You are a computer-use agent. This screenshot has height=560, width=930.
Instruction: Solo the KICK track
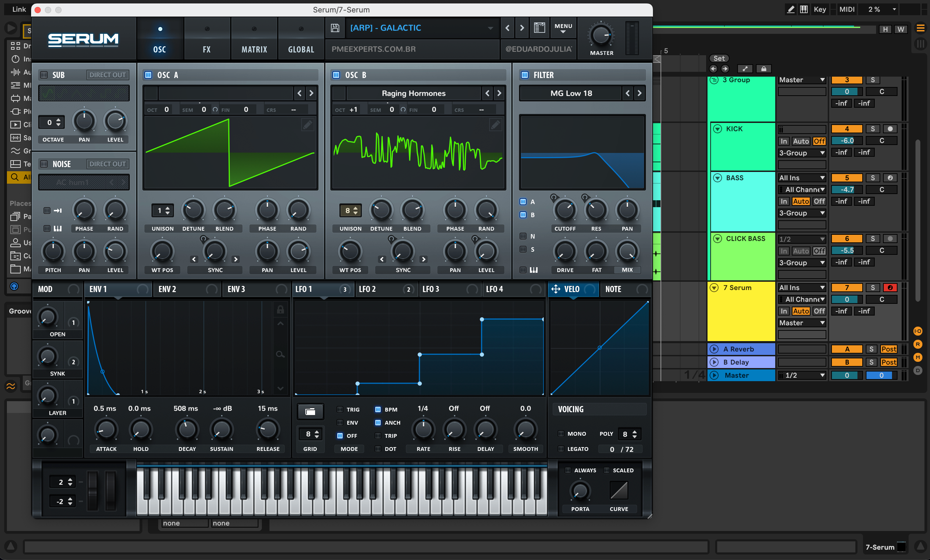tap(872, 129)
